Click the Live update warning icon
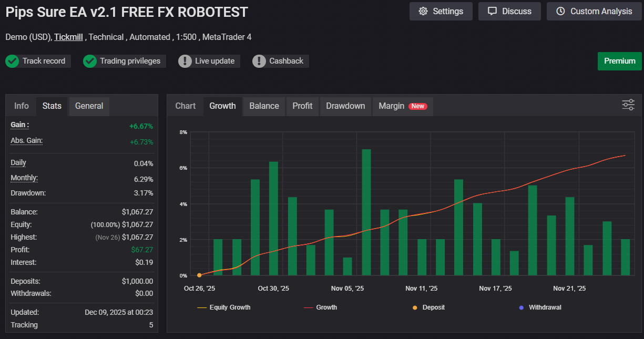 click(185, 61)
